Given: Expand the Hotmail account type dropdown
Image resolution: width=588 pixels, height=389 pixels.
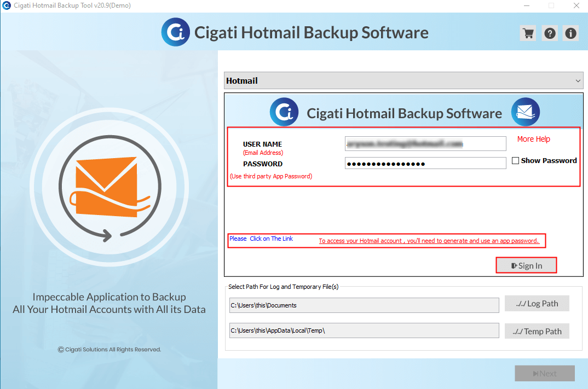Looking at the screenshot, I should pos(403,80).
